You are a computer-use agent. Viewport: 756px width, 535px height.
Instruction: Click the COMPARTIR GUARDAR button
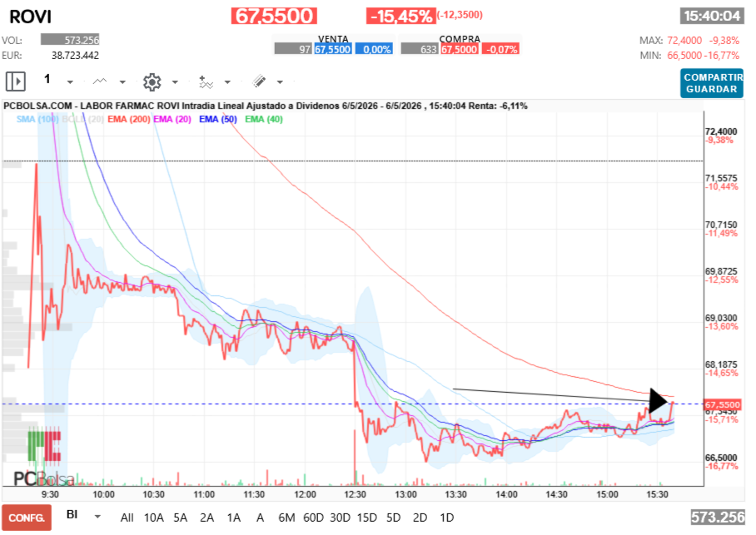click(x=712, y=83)
